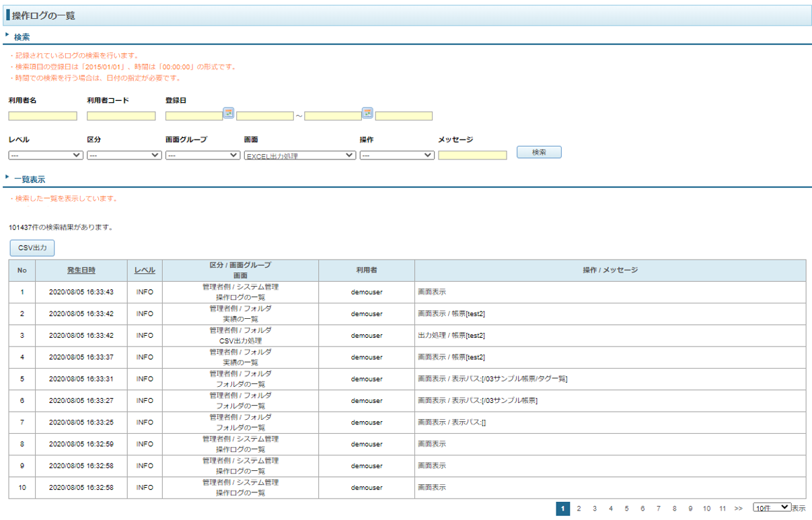Screen dimensions: 812x520
Task: Focus the 利用者名 input field
Action: coord(43,116)
